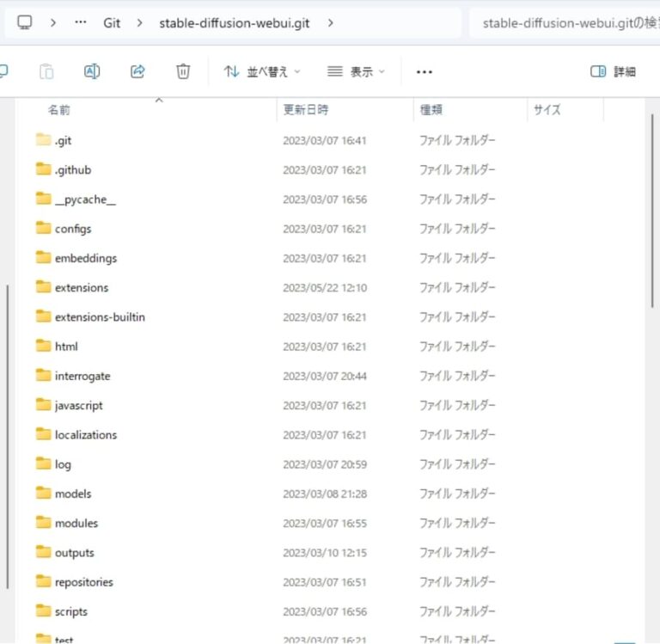Click the Share icon in toolbar

[x=137, y=72]
